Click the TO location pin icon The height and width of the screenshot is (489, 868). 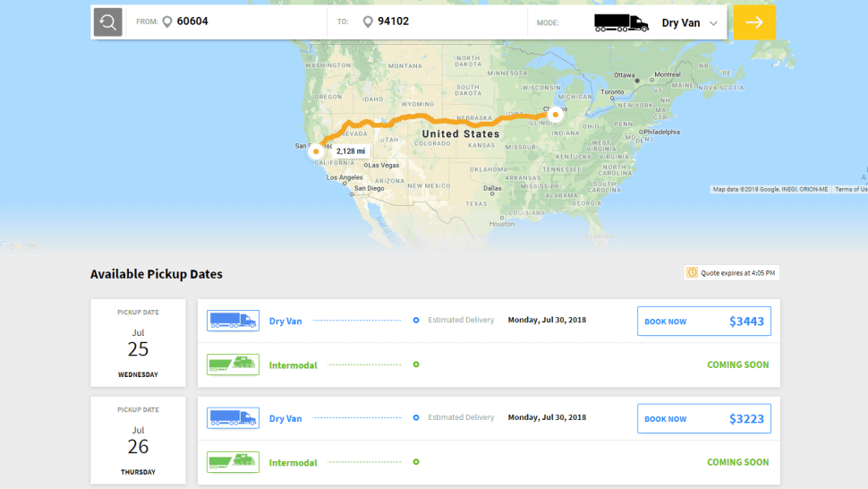click(x=368, y=21)
